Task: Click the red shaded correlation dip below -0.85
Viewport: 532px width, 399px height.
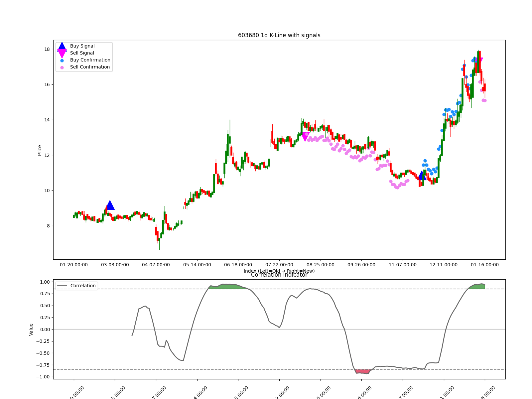Action: (x=362, y=372)
